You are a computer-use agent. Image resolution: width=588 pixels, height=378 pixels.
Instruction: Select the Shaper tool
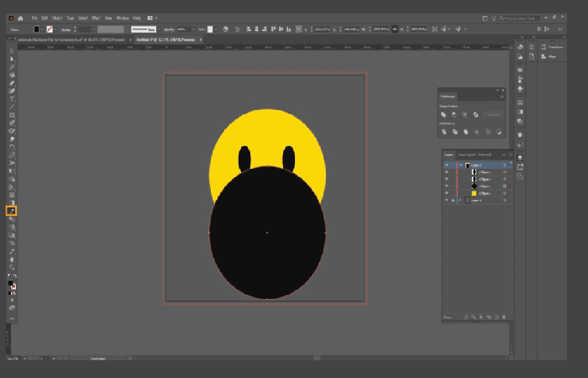tap(12, 131)
